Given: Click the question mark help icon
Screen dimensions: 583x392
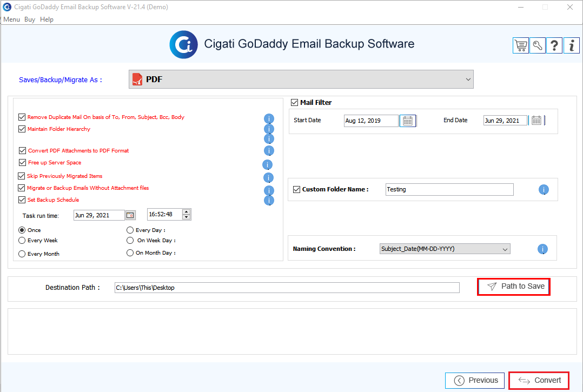Looking at the screenshot, I should 554,46.
